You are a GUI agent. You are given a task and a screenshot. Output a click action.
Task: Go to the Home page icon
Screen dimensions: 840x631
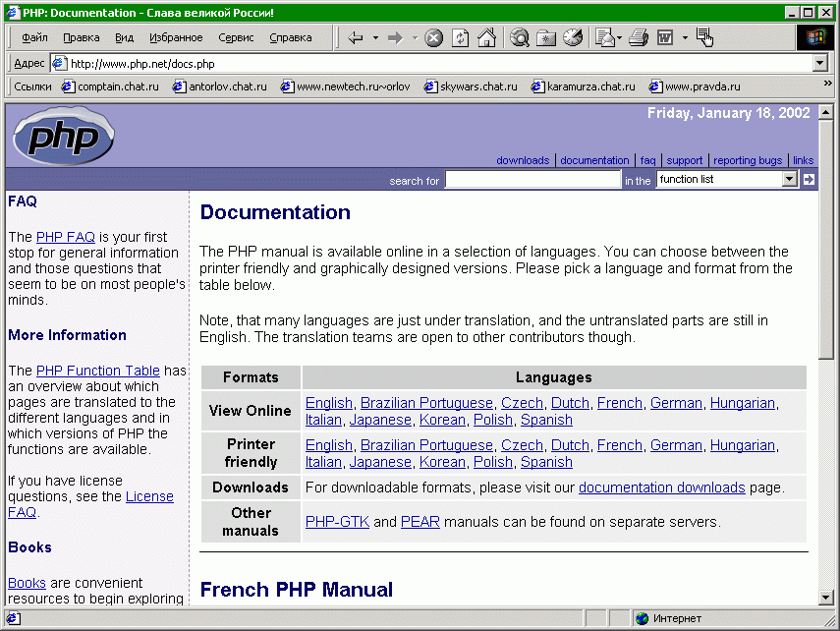point(486,38)
